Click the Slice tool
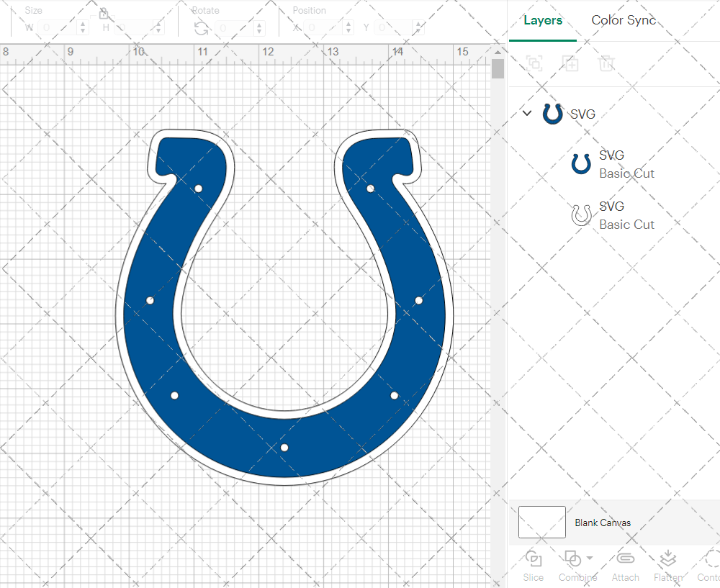This screenshot has height=588, width=720. [x=533, y=566]
